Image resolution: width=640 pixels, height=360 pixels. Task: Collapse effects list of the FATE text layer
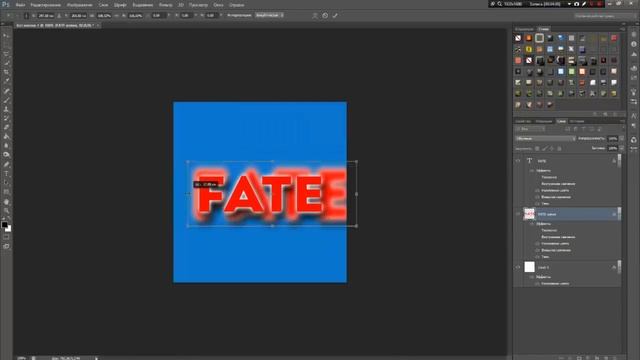614,161
